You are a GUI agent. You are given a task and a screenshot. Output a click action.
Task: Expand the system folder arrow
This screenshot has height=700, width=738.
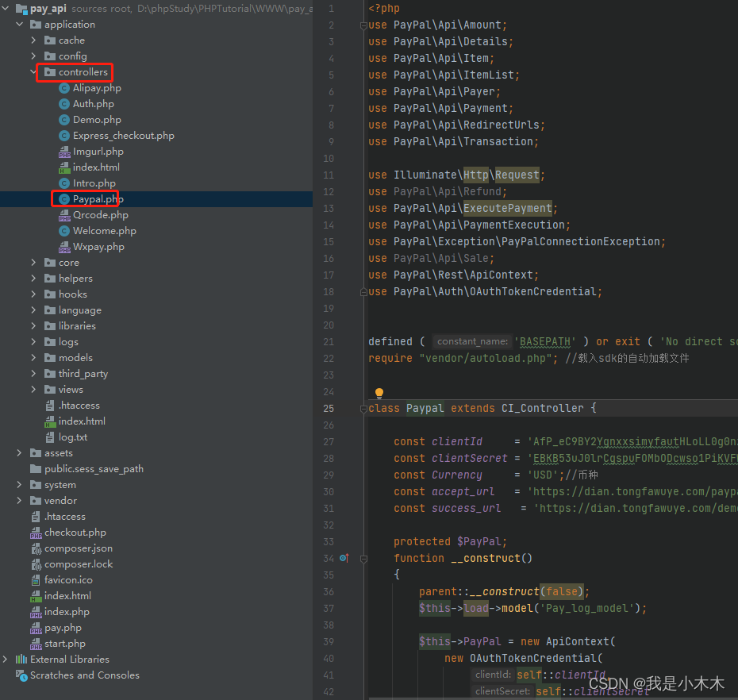click(19, 484)
